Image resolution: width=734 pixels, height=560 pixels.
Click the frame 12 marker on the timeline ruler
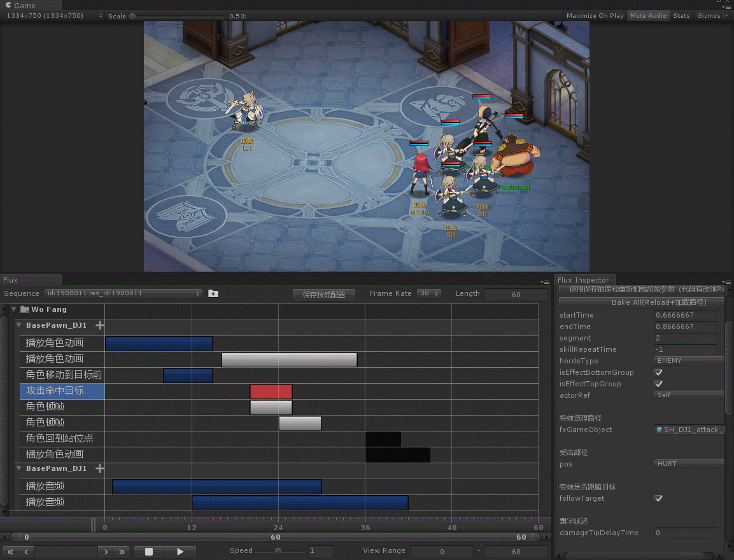pyautogui.click(x=192, y=528)
